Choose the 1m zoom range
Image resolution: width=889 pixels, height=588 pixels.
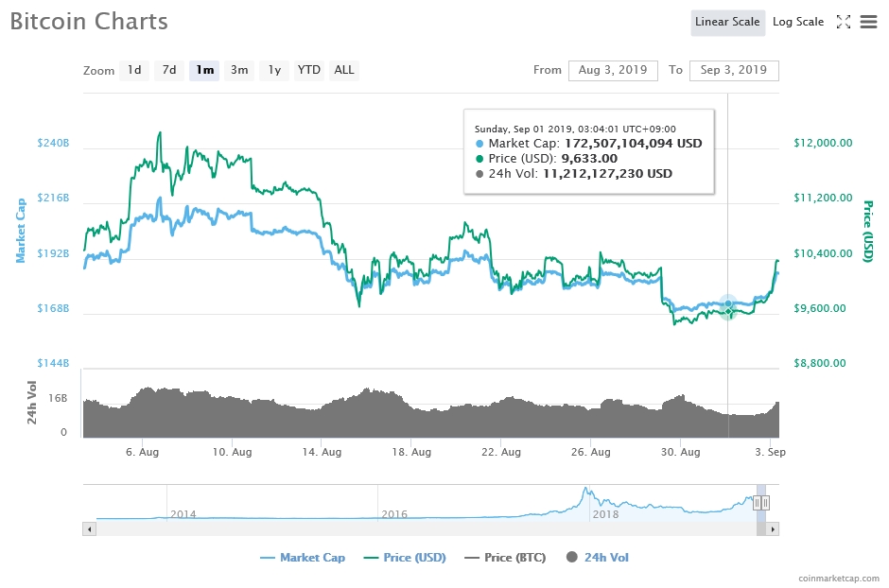pos(204,70)
